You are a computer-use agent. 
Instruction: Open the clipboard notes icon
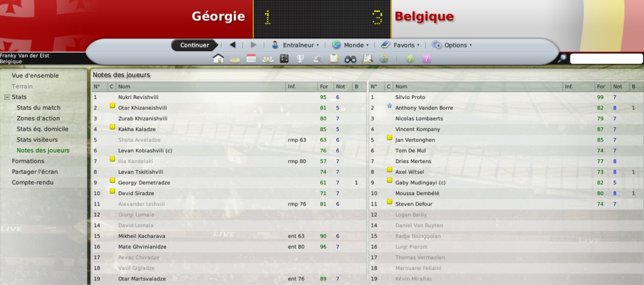point(334,59)
